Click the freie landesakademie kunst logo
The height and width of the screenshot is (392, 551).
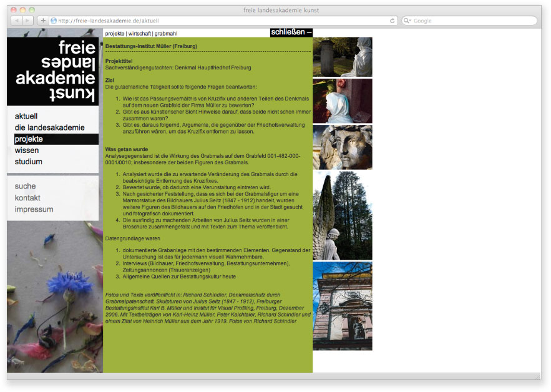[53, 71]
